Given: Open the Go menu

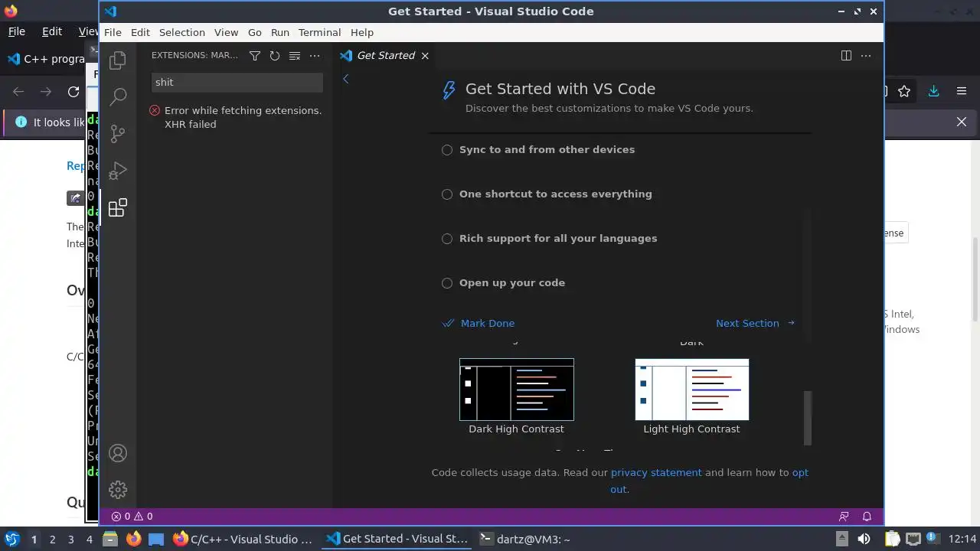Looking at the screenshot, I should pyautogui.click(x=255, y=32).
